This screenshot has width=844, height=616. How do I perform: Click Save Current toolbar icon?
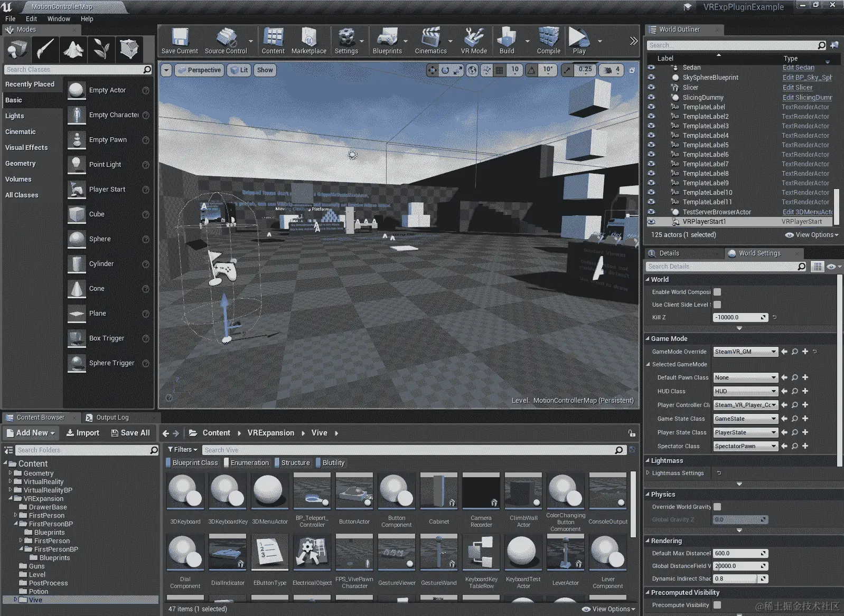pyautogui.click(x=180, y=41)
